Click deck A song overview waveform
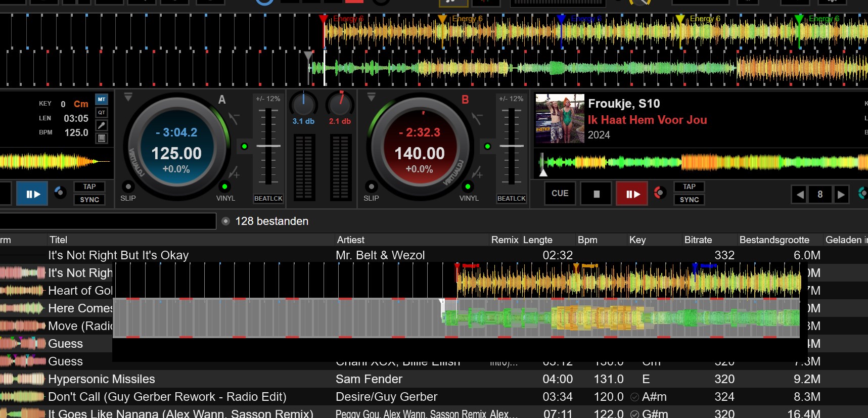The image size is (868, 418). point(55,162)
